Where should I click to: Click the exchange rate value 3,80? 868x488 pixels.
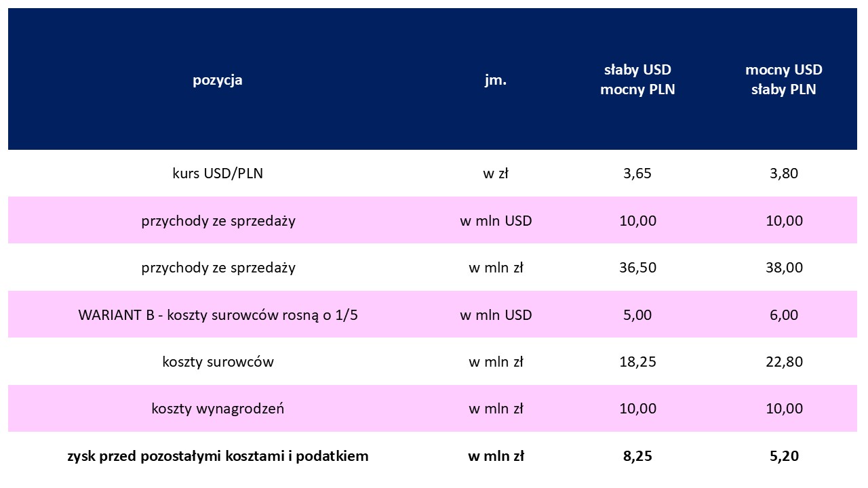coord(783,173)
